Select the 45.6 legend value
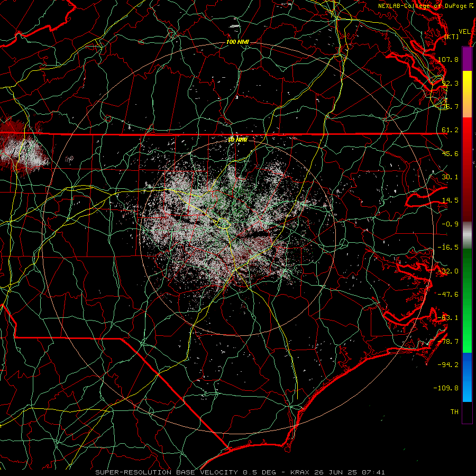The image size is (476, 476). (450, 153)
